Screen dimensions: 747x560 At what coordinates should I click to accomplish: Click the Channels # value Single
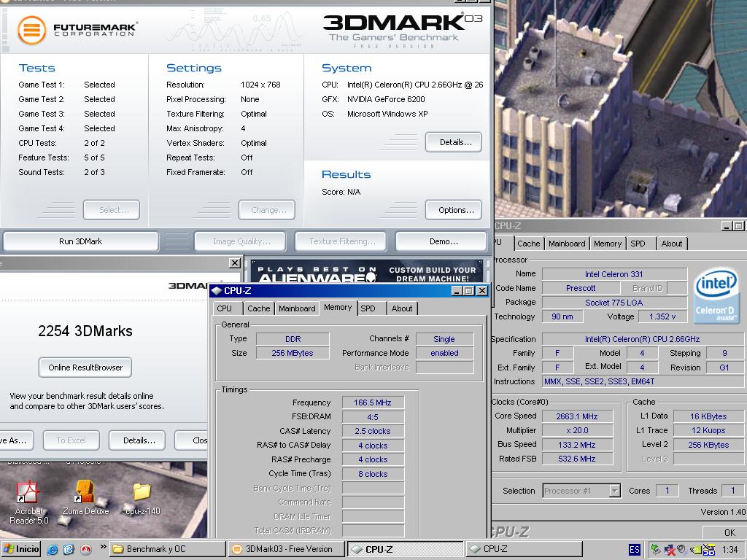click(x=444, y=339)
